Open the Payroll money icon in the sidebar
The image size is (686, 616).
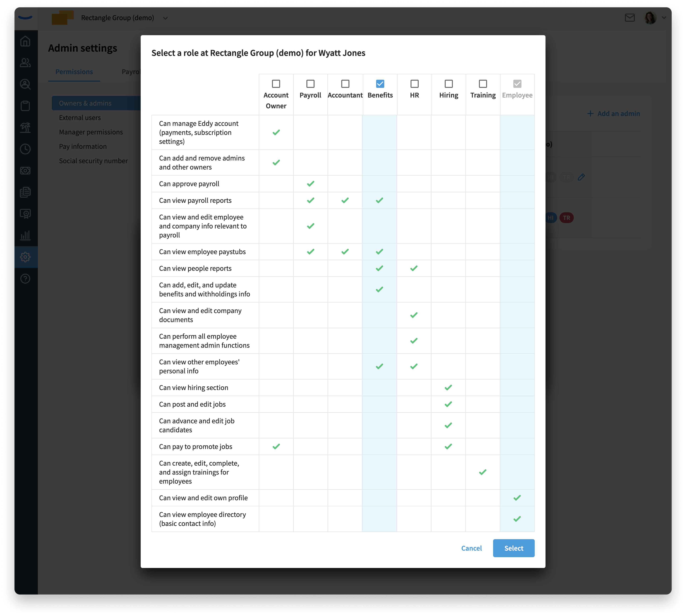point(25,171)
